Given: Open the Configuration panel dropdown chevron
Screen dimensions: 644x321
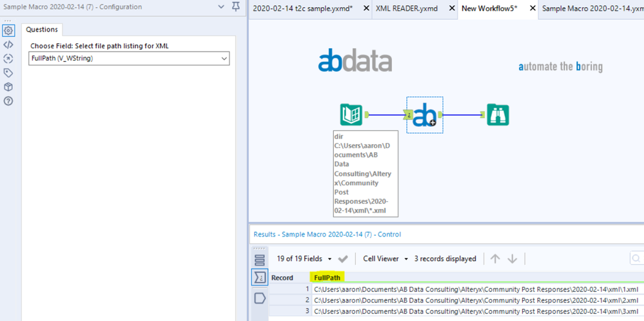Looking at the screenshot, I should pos(221,7).
